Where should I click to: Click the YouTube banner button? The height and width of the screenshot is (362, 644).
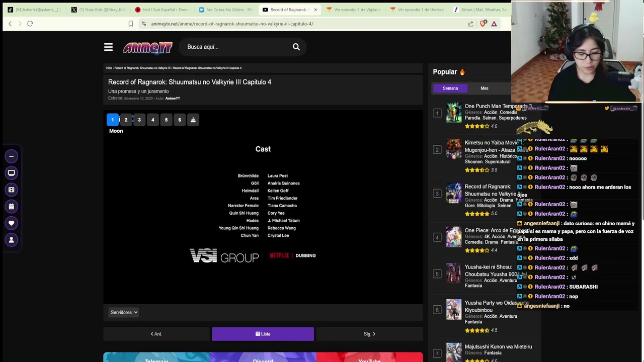369,358
